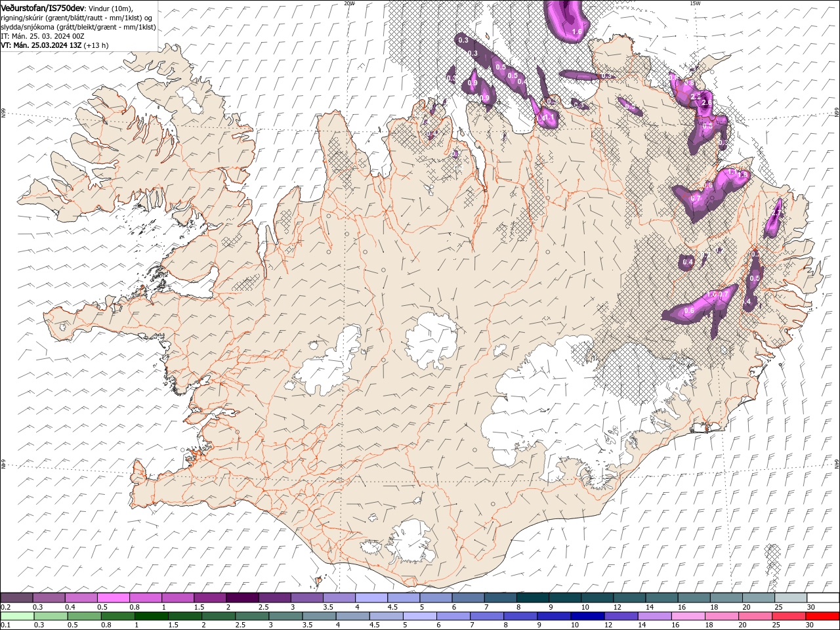
Task: Pick the light violet 14–16 swatch, lower legend
Action: coord(654,616)
